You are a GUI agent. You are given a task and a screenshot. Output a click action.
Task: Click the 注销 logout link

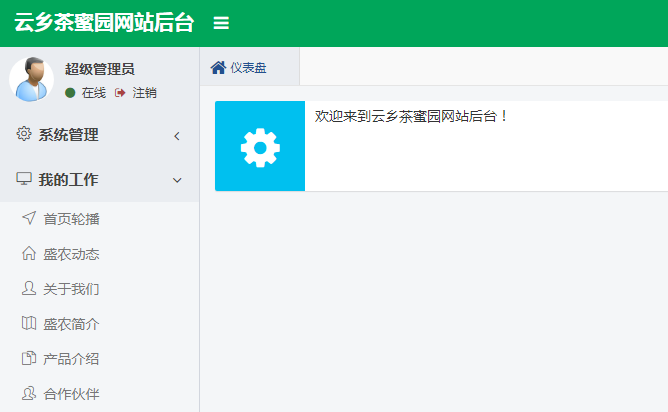click(145, 93)
